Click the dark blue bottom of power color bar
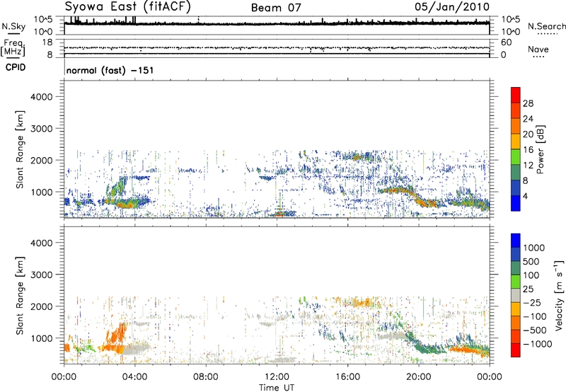566x392 pixels. click(x=516, y=203)
